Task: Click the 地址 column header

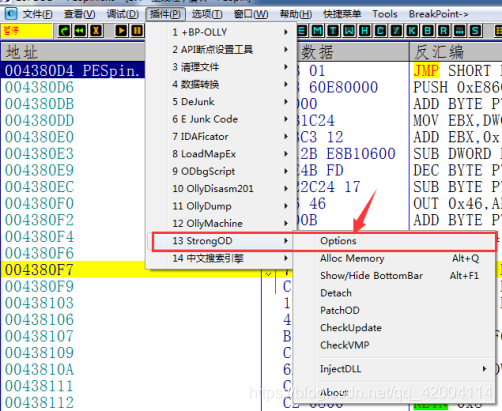Action: (73, 52)
